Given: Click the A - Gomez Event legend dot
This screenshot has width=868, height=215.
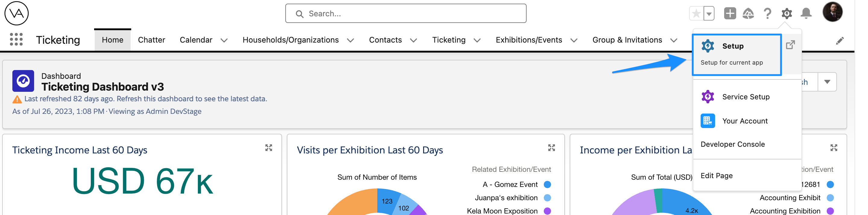Looking at the screenshot, I should pos(547,184).
